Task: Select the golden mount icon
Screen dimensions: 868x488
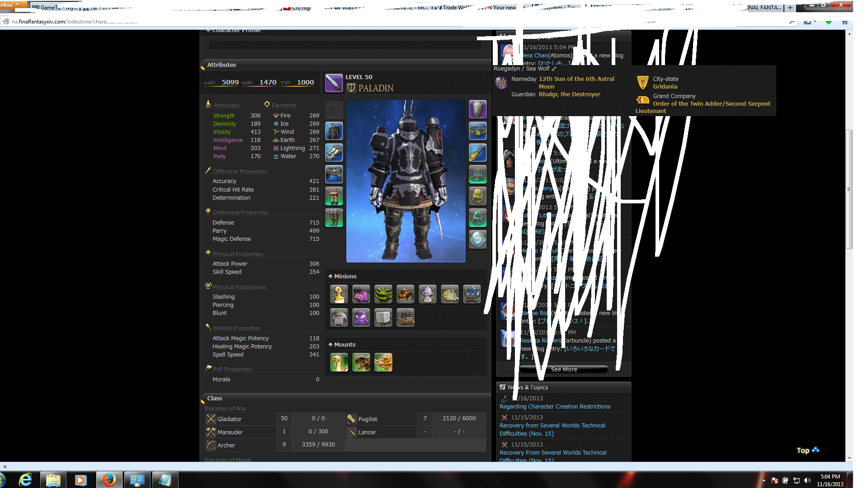Action: coord(383,362)
